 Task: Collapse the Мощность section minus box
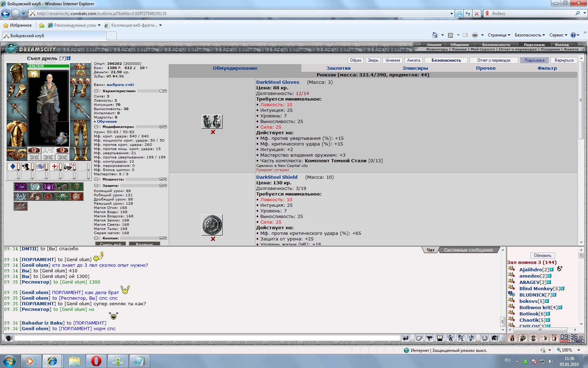(96, 179)
